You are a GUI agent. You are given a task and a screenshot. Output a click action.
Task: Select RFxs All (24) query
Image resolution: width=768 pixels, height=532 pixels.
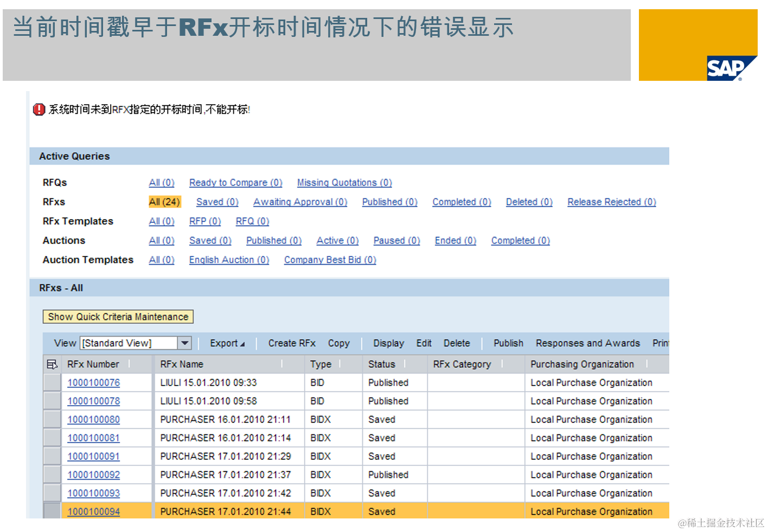pos(164,202)
